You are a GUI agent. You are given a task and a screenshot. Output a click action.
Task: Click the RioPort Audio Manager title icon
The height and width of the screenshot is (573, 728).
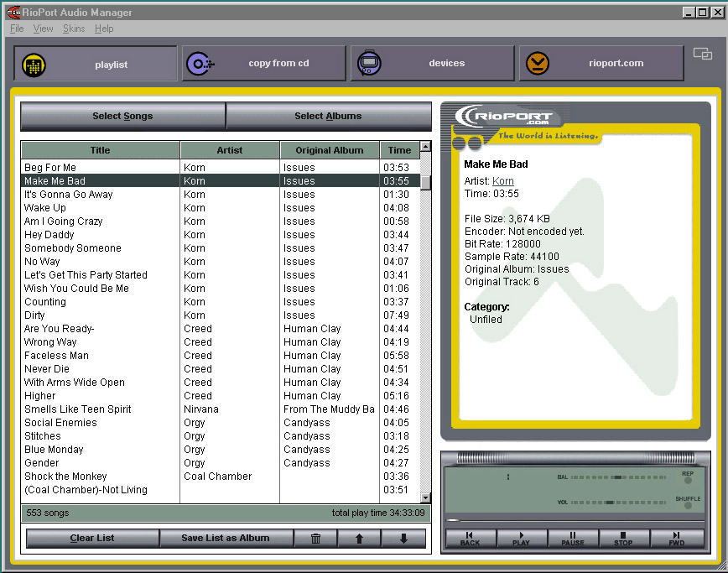tap(14, 13)
